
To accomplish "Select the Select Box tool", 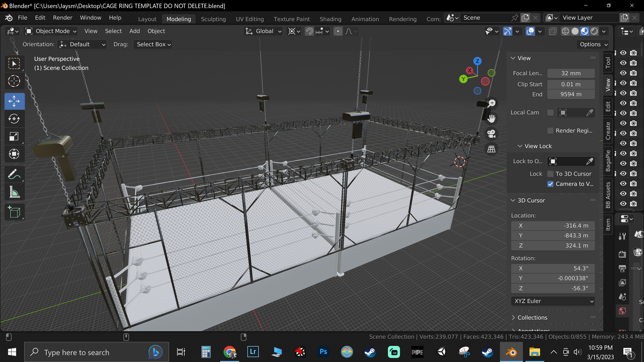I will [x=14, y=63].
